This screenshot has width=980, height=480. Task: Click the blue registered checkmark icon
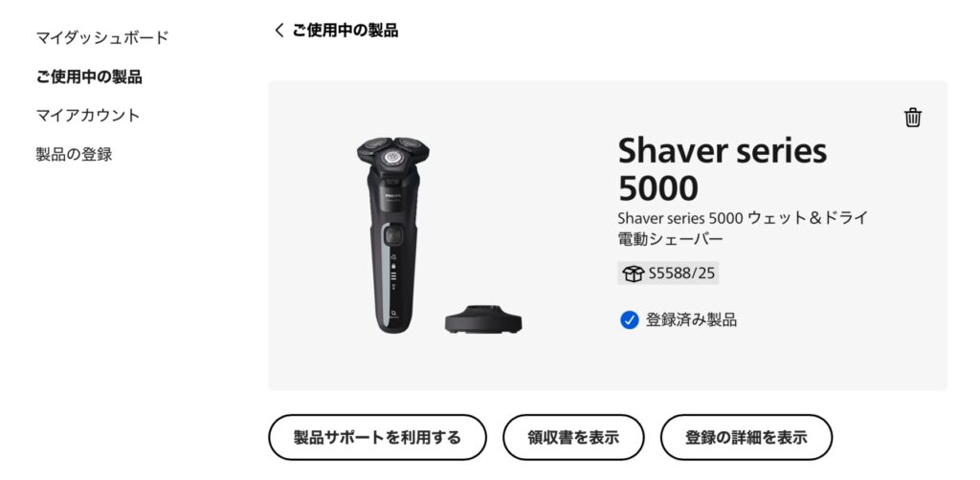click(x=629, y=320)
